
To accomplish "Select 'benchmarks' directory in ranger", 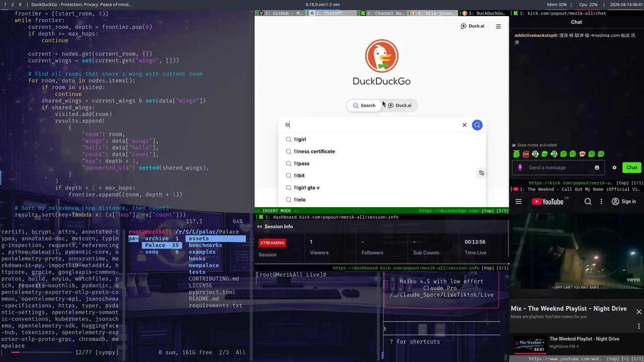I will [205, 245].
